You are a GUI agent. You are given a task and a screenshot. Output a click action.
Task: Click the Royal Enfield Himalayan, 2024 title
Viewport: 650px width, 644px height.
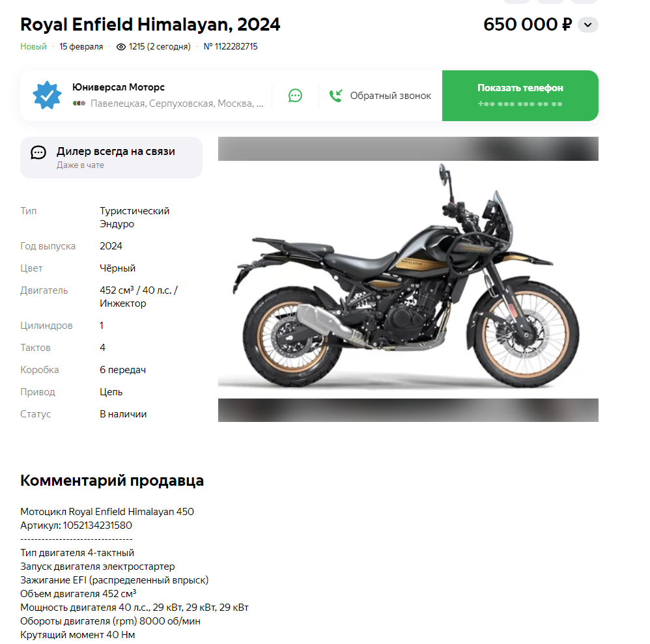pyautogui.click(x=150, y=25)
